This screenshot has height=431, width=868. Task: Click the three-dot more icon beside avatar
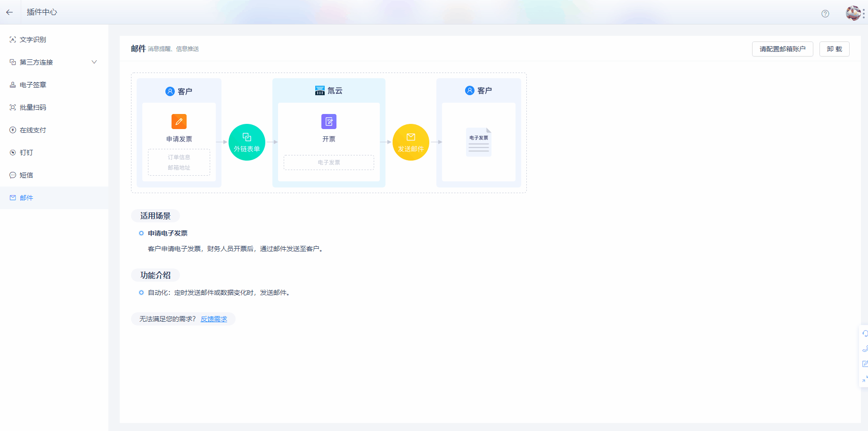click(864, 14)
